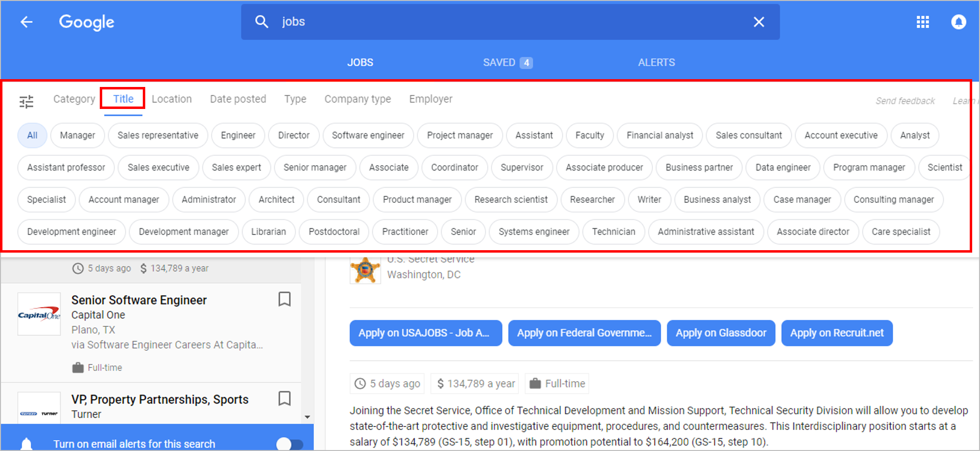Filter by Product manager chip
The width and height of the screenshot is (980, 451).
click(417, 200)
